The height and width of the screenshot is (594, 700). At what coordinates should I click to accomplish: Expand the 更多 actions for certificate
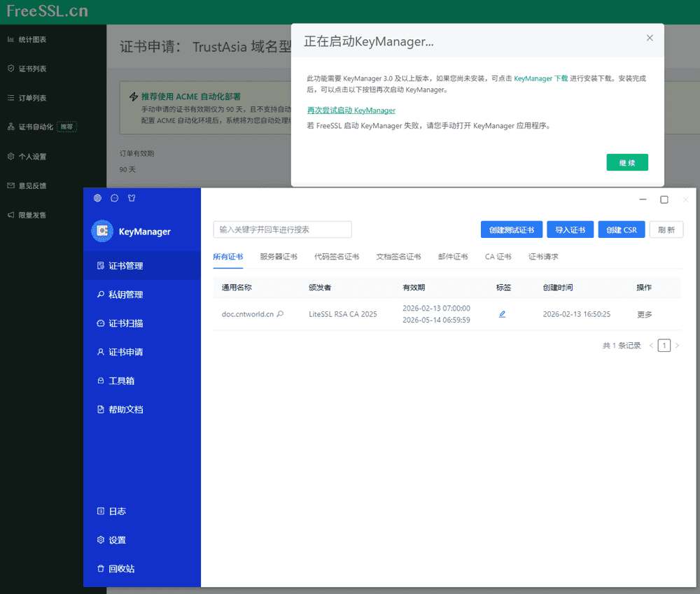tap(644, 314)
